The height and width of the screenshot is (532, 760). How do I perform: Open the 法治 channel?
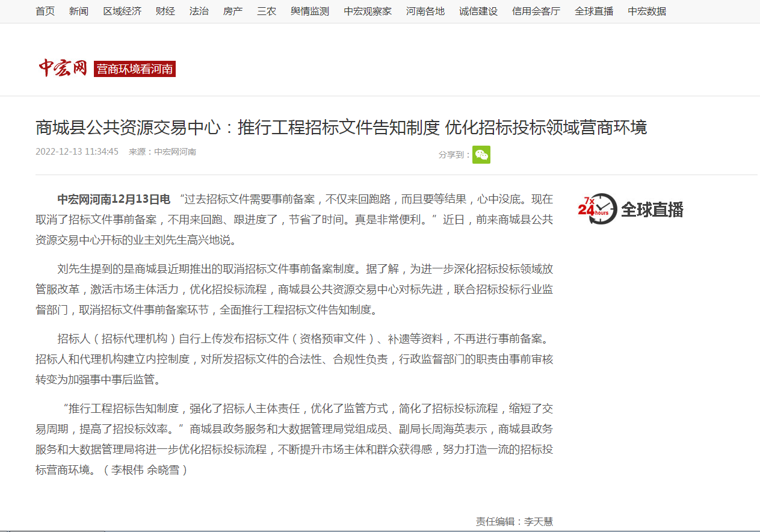199,11
